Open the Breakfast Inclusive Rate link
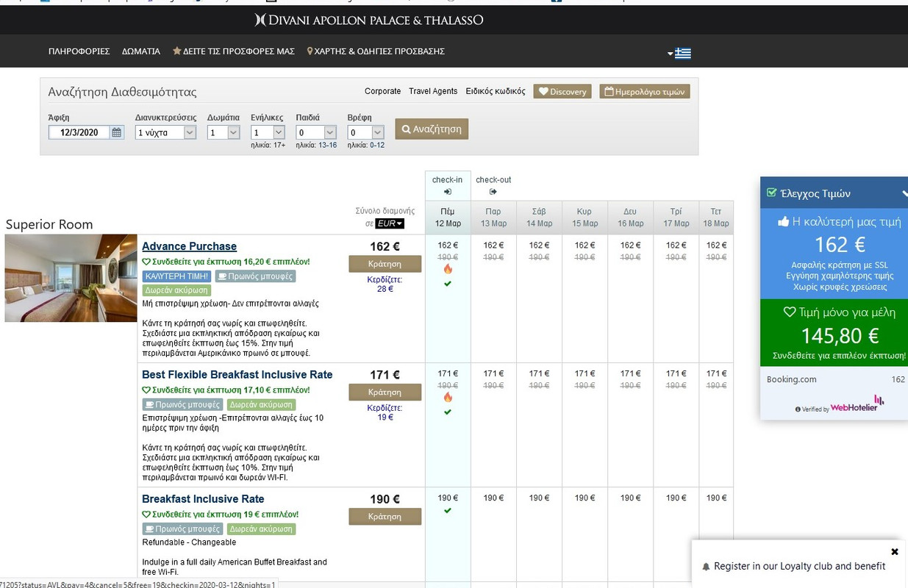 point(203,499)
